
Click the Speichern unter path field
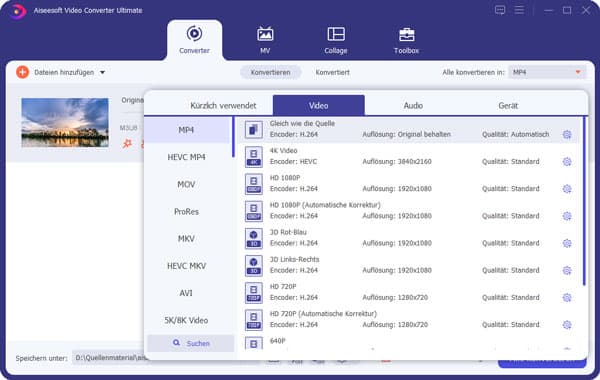(x=109, y=358)
